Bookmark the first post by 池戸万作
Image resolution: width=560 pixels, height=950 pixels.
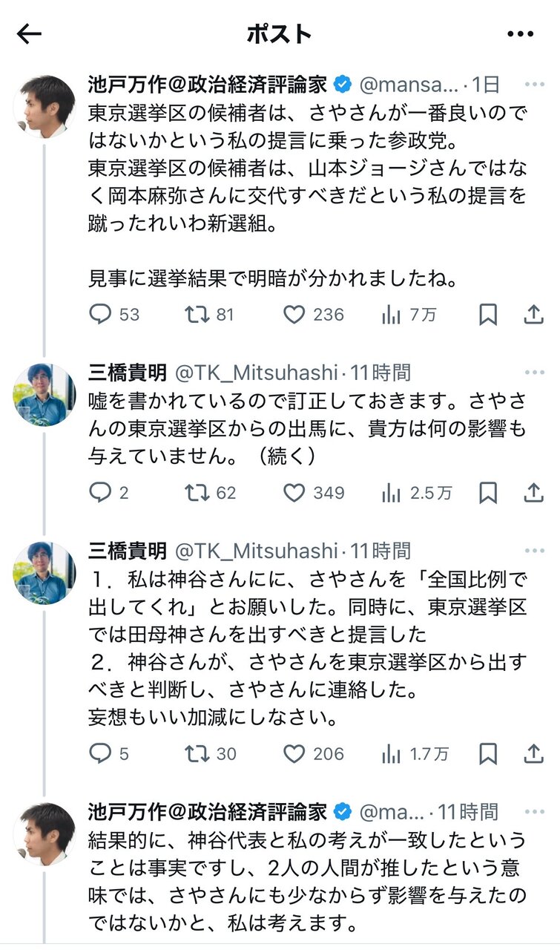[x=487, y=315]
